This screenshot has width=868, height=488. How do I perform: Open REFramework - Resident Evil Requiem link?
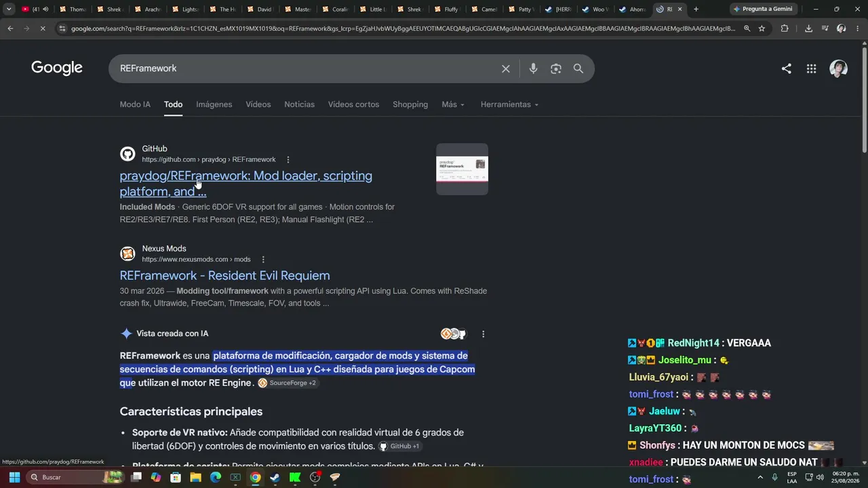click(x=225, y=276)
